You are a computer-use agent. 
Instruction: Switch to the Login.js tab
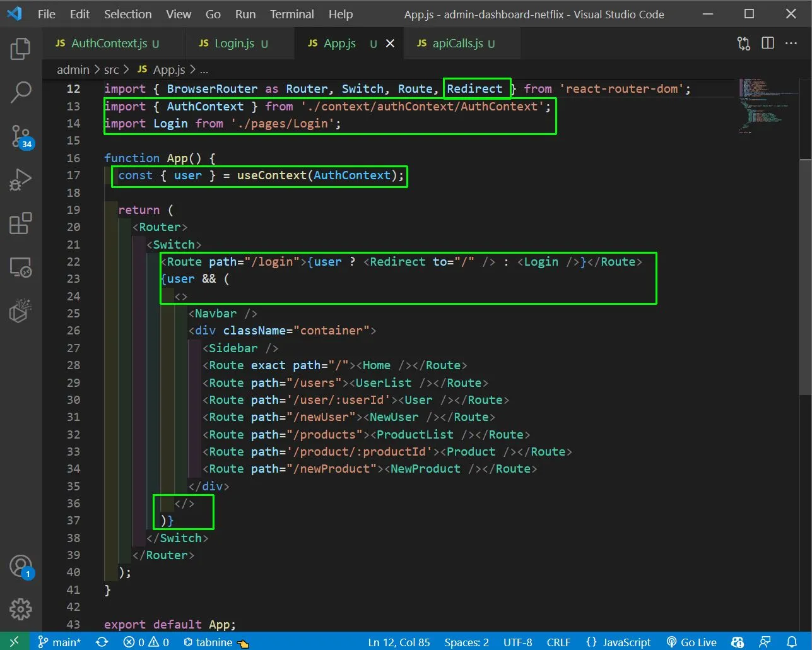pyautogui.click(x=239, y=44)
